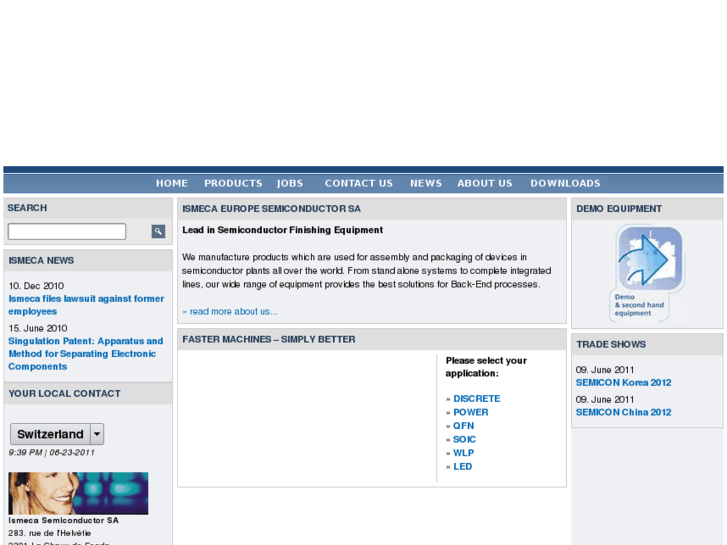Viewport: 727px width, 545px height.
Task: Open the Switzerland country dropdown
Action: (57, 434)
